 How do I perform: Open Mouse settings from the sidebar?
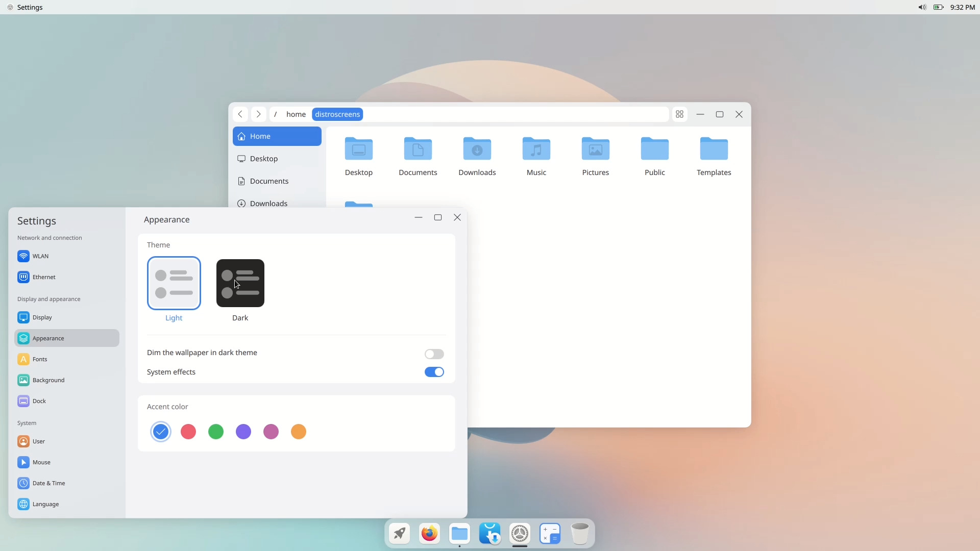coord(41,462)
